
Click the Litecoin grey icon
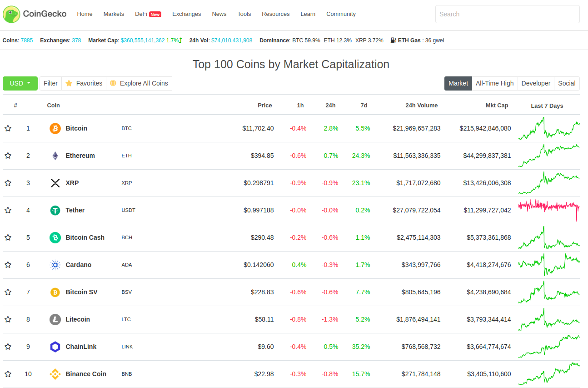tap(55, 319)
